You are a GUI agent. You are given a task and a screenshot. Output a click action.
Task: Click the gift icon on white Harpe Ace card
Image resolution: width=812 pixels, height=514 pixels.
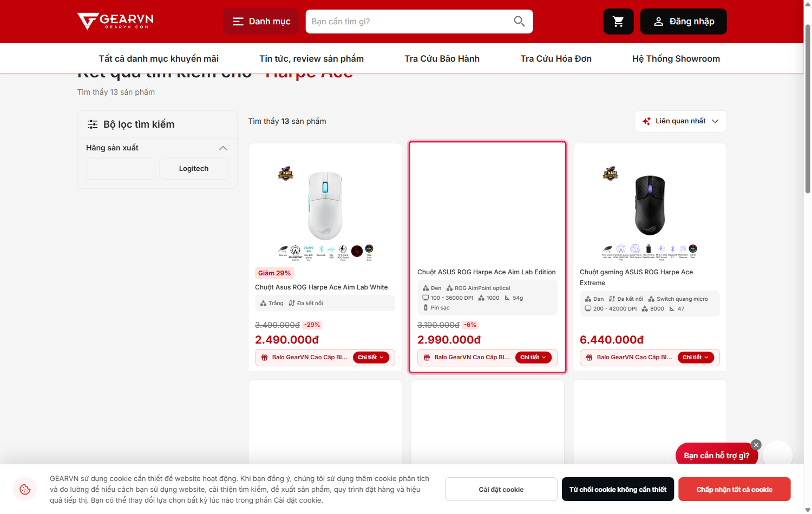[x=265, y=358]
